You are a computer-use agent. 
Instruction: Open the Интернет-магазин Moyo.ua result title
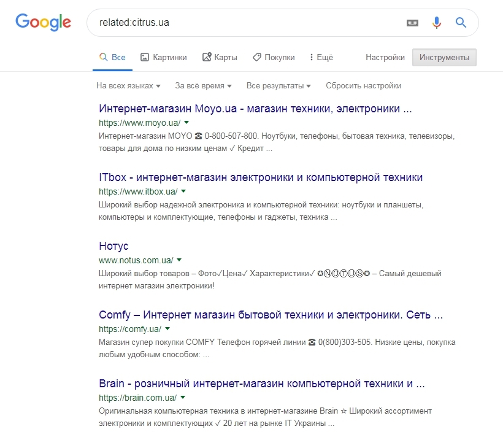[255, 109]
